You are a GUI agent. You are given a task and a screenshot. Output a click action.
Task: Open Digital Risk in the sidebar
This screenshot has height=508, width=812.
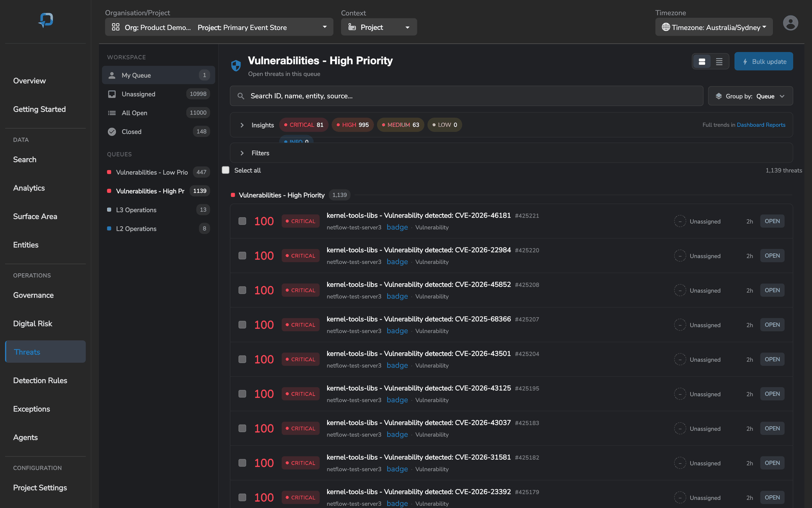click(x=32, y=324)
